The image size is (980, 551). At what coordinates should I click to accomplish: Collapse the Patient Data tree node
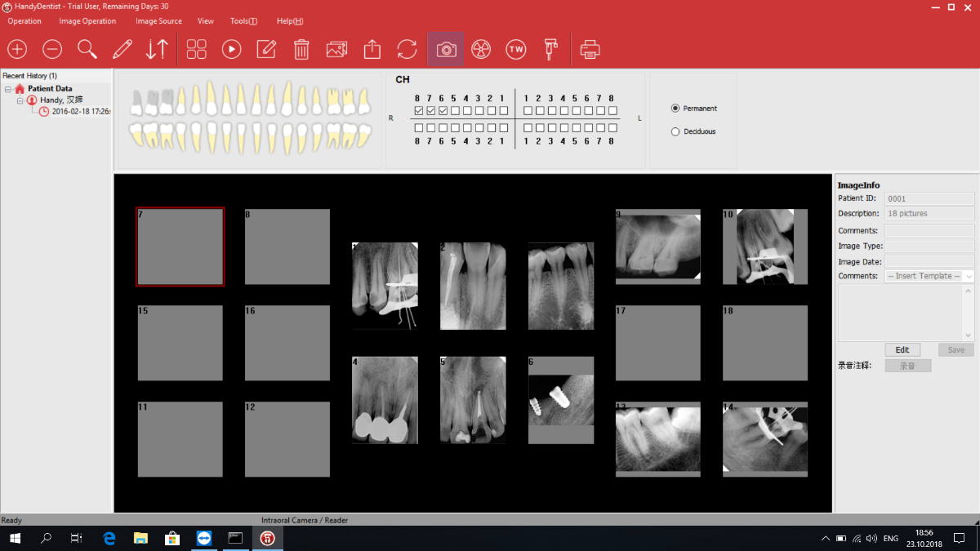point(7,89)
